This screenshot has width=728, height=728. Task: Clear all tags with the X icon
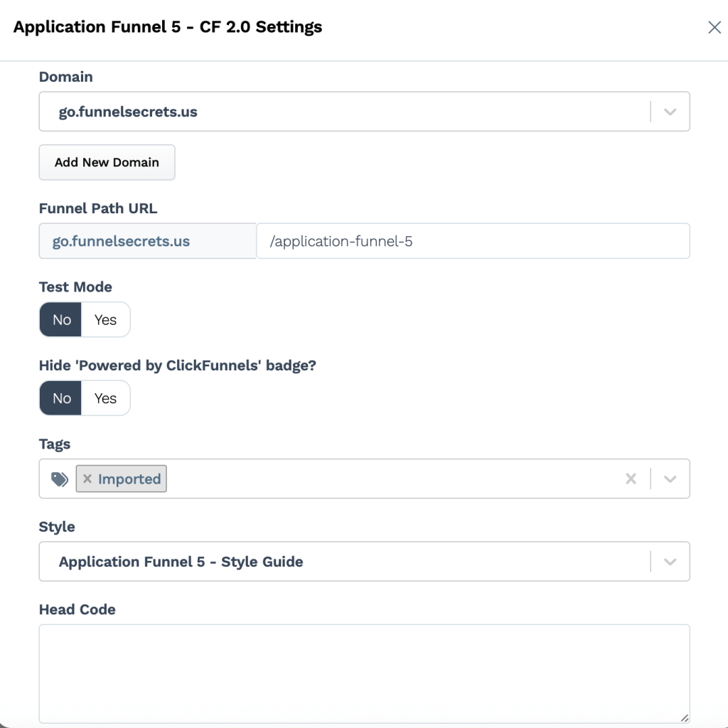[631, 478]
